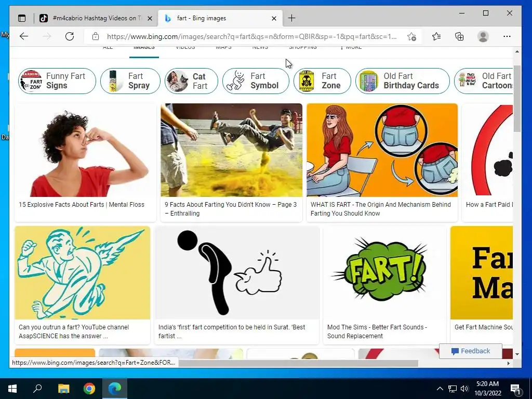The height and width of the screenshot is (399, 532).
Task: Click vertical scrollbar up arrow
Action: pos(517,51)
